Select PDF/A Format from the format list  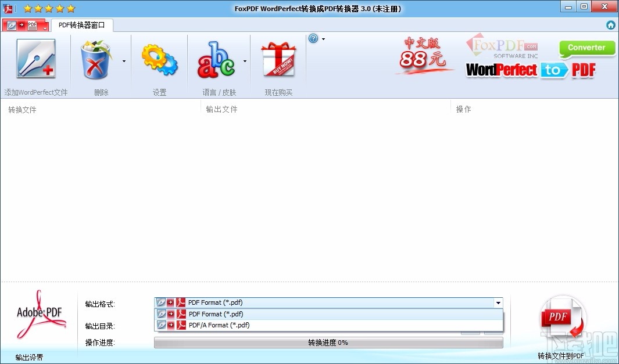tap(223, 325)
